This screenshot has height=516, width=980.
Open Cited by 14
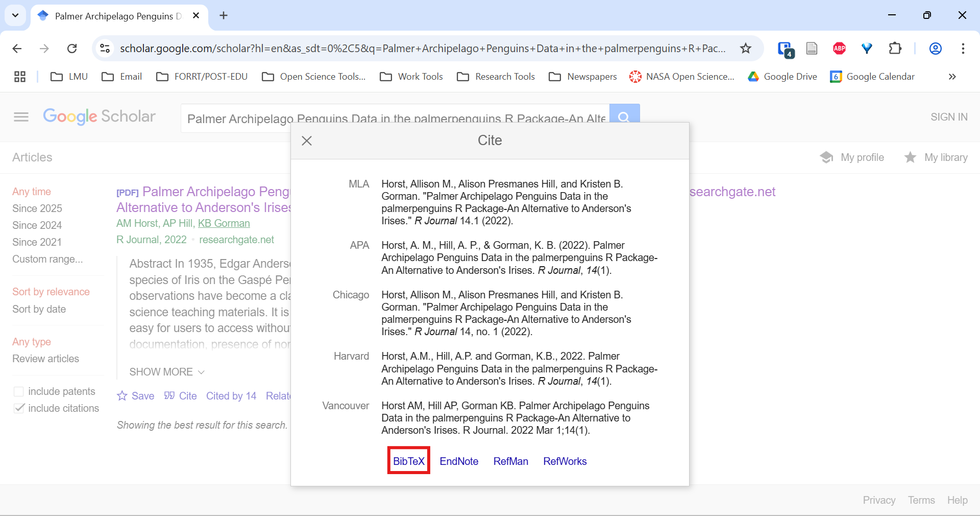[231, 396]
